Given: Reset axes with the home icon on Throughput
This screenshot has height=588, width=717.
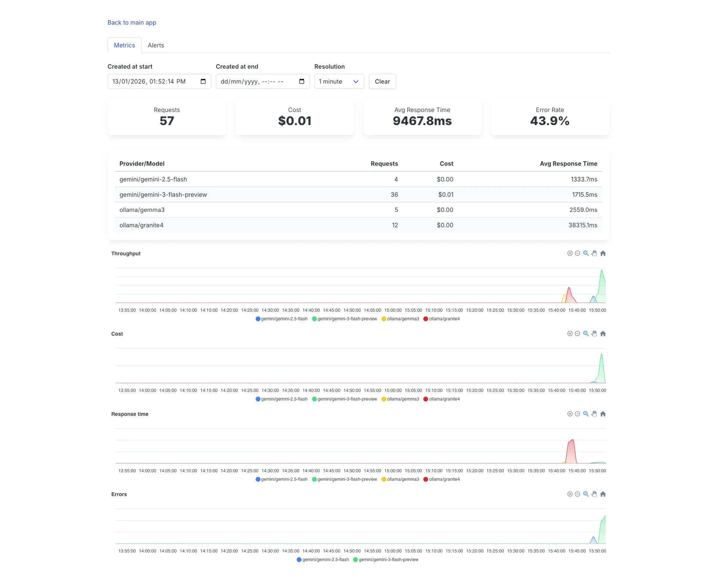Looking at the screenshot, I should pos(603,253).
